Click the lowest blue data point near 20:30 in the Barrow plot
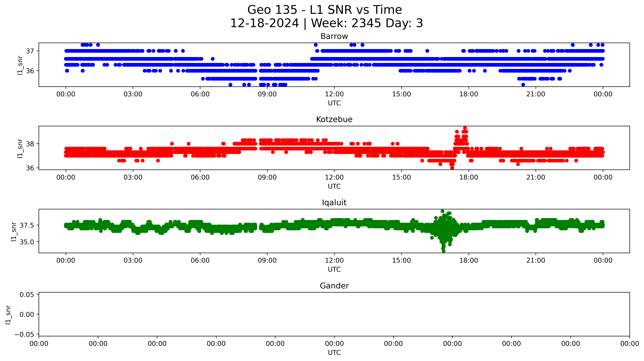The height and width of the screenshot is (361, 644). (523, 85)
